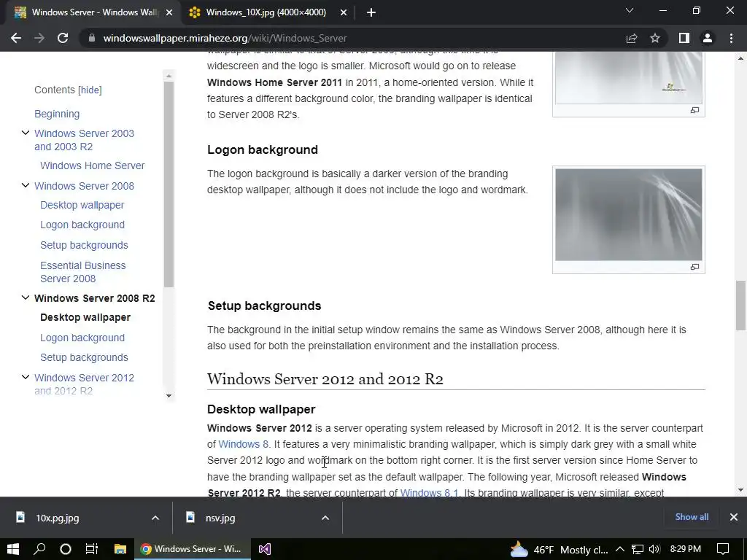
Task: Follow the Windows 8 link
Action: point(244,444)
